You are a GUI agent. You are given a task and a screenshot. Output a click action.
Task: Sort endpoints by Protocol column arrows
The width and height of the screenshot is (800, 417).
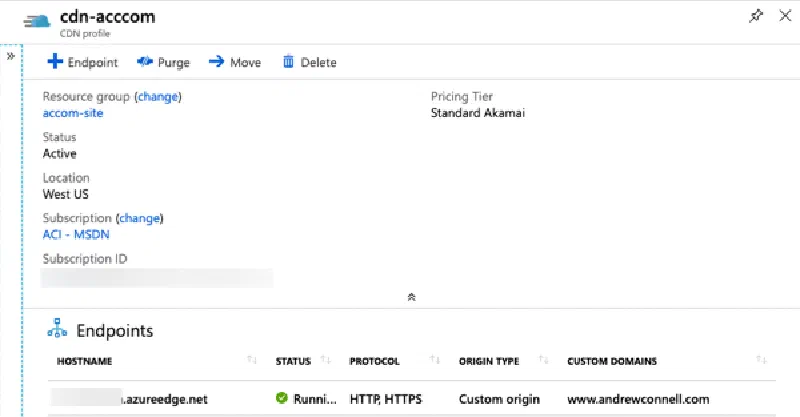pyautogui.click(x=435, y=360)
